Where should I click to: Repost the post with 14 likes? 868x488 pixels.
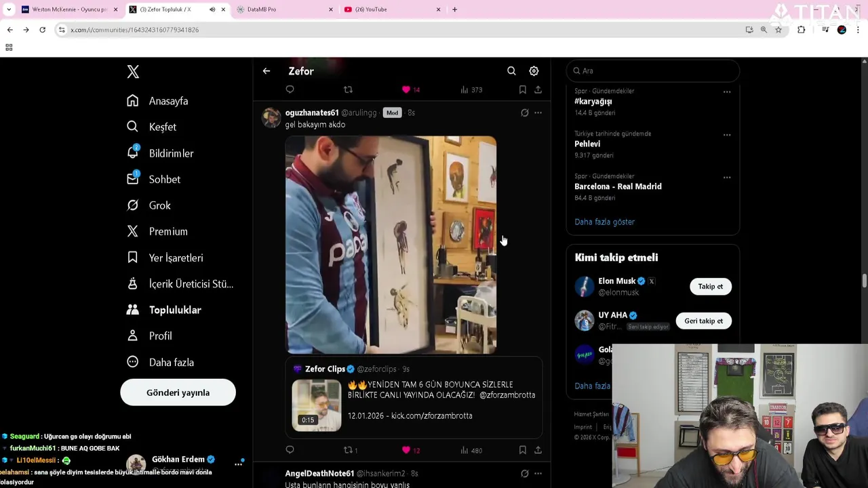coord(348,89)
